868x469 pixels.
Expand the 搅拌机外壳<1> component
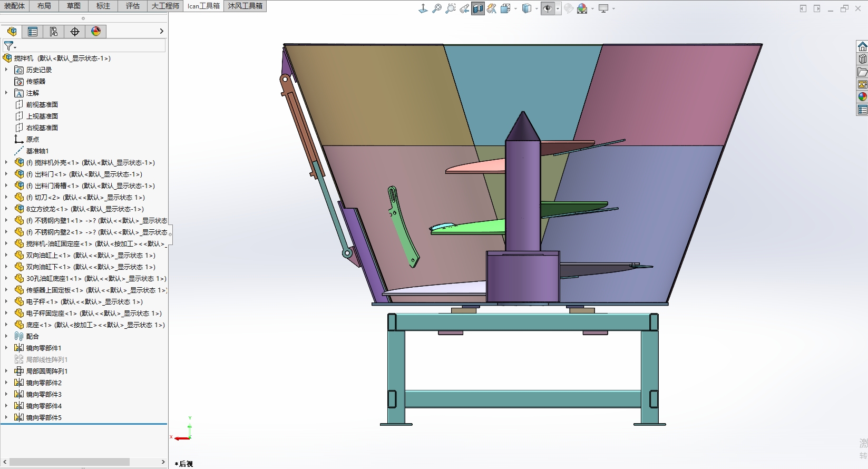coord(6,162)
